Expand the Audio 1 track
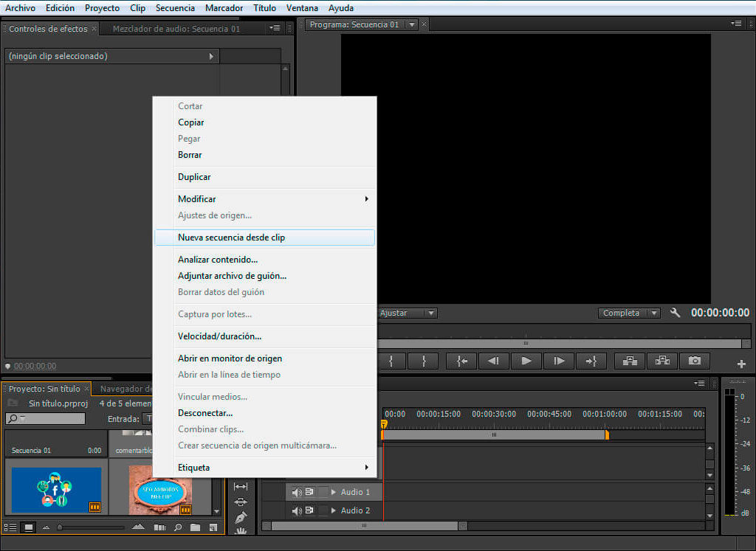The width and height of the screenshot is (756, 551). click(x=333, y=492)
